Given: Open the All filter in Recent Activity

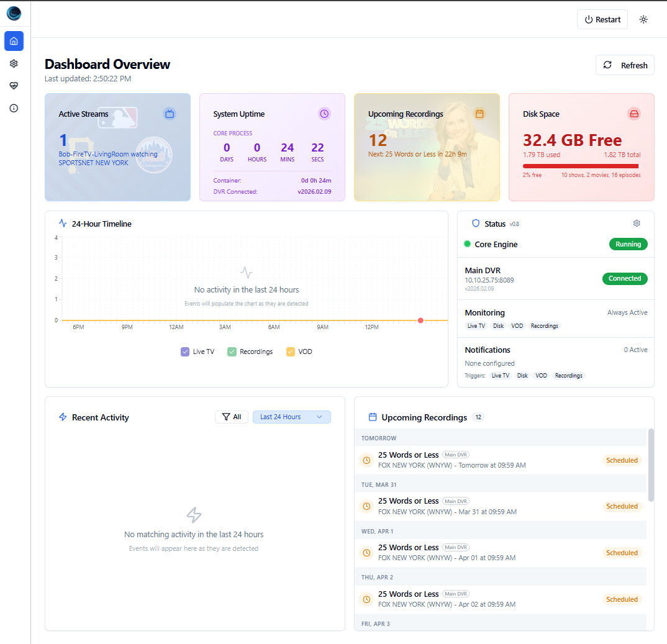Looking at the screenshot, I should coord(232,417).
